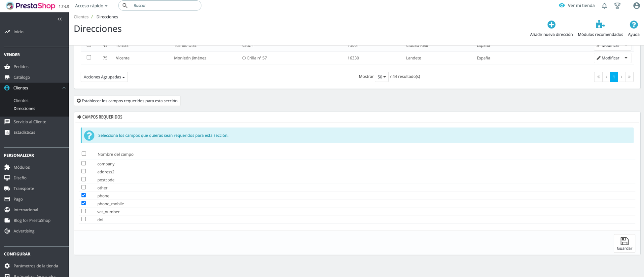Image resolution: width=644 pixels, height=277 pixels.
Task: Click the Pago credit card icon
Action: pos(7,199)
